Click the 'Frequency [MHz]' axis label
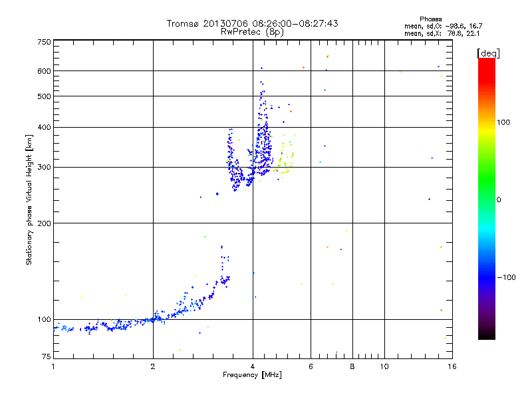The image size is (532, 399). (252, 375)
